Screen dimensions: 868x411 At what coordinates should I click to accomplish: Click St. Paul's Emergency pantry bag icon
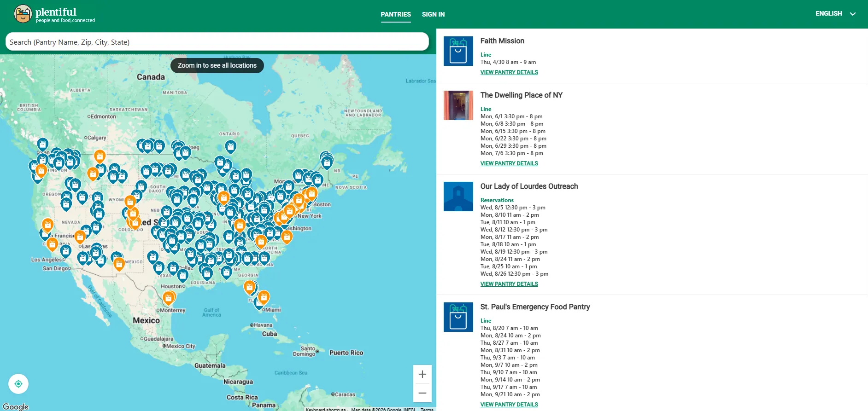pos(458,317)
